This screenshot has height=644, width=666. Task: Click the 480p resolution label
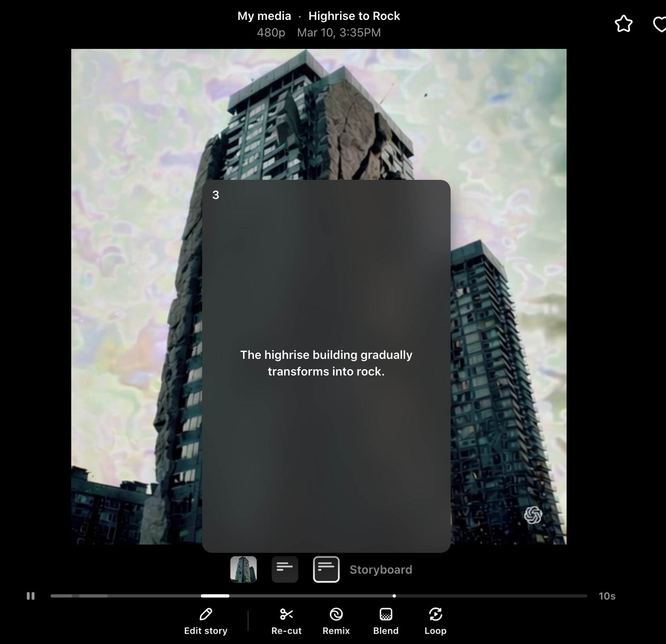[271, 33]
